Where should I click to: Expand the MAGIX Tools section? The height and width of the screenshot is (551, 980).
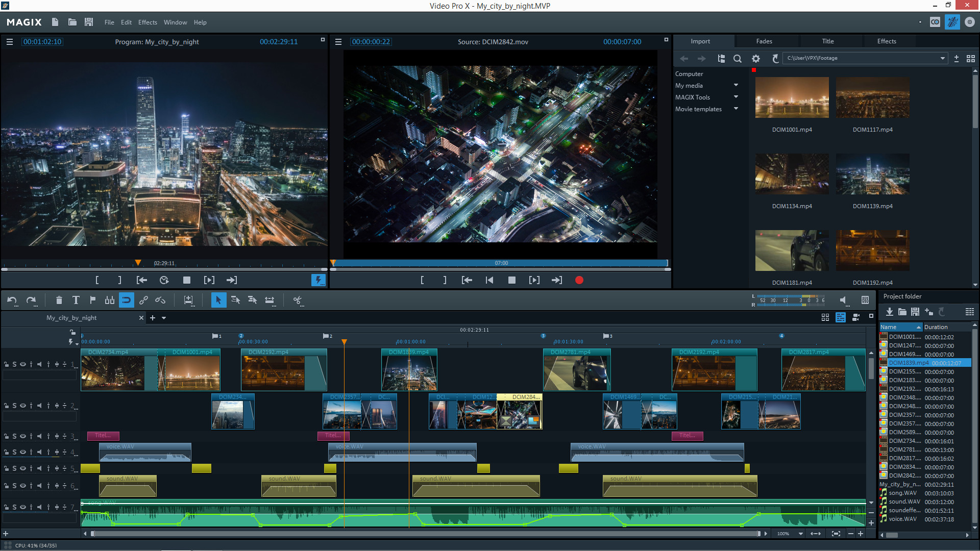tap(736, 97)
